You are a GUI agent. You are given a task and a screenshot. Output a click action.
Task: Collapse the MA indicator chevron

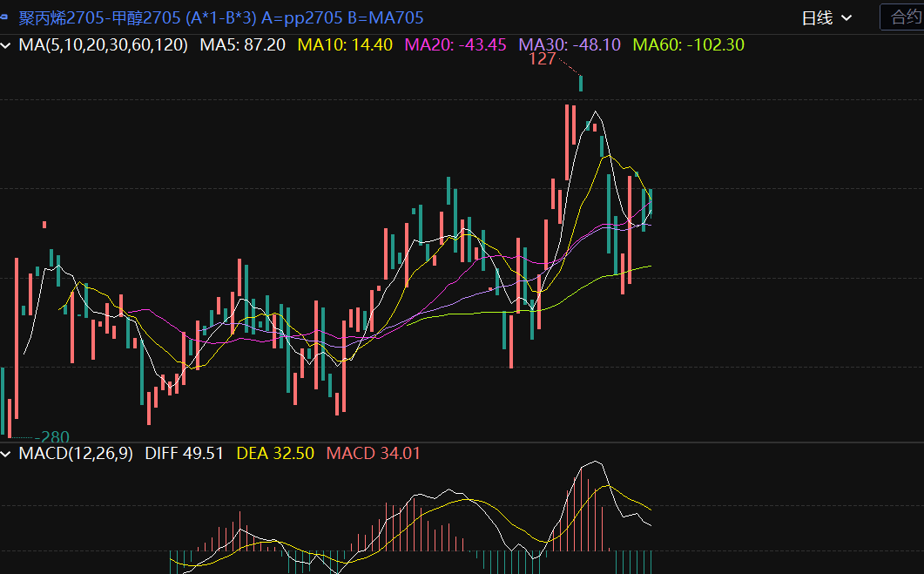tap(6, 44)
